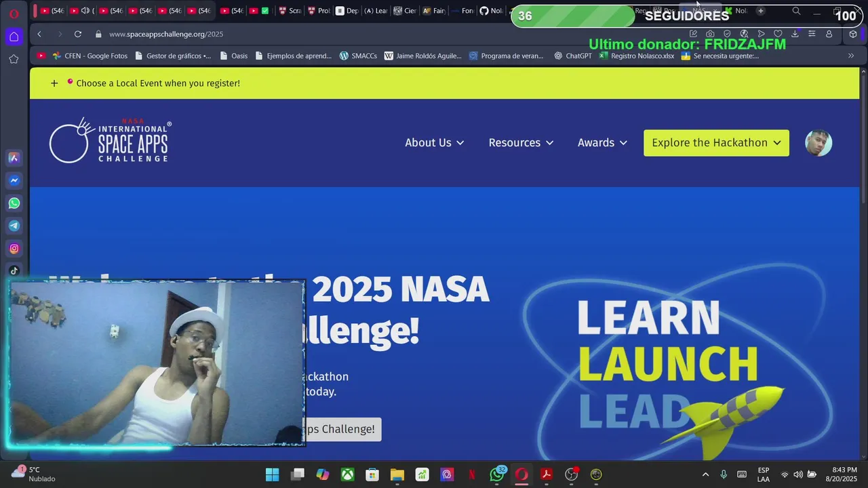Screen dimensions: 868x488
Task: Open Opera bookmarks star in sidebar
Action: tap(14, 59)
